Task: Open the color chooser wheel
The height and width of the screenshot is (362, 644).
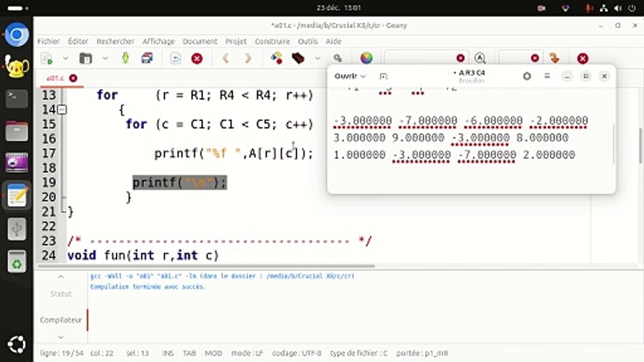Action: [x=366, y=58]
